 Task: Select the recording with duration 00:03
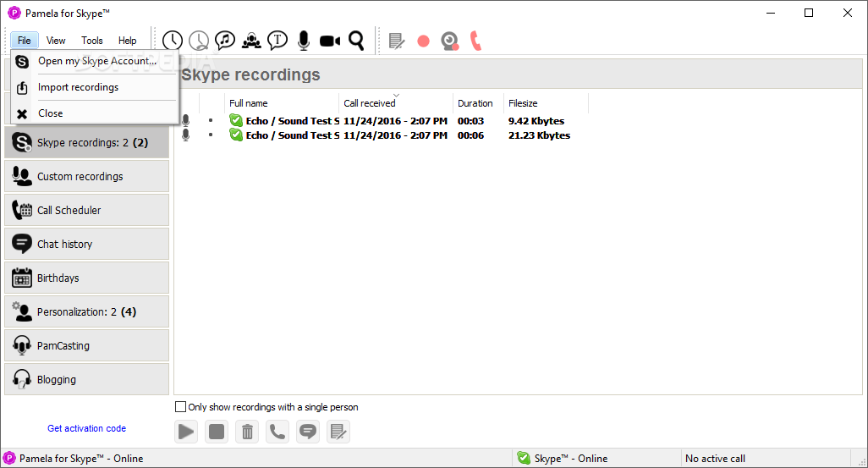(x=382, y=121)
